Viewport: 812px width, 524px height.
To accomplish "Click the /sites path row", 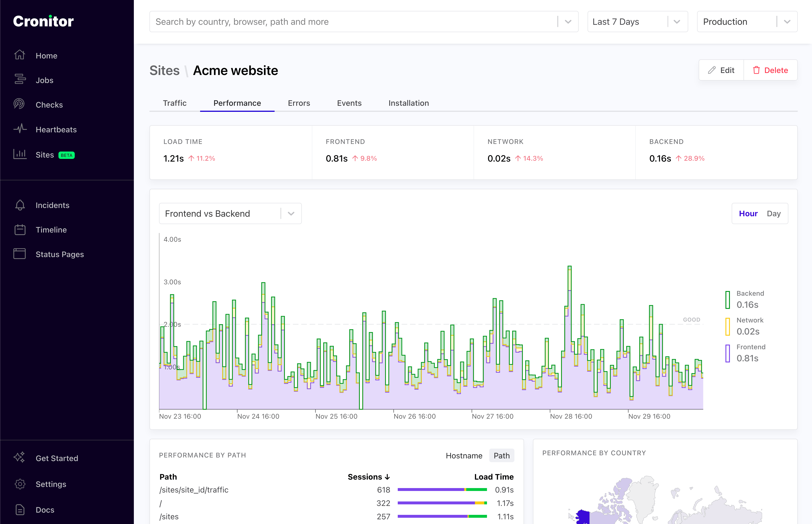I will click(337, 516).
